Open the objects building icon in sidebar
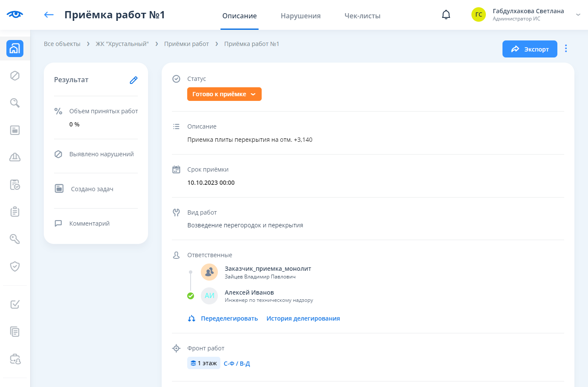The image size is (588, 387). [15, 49]
